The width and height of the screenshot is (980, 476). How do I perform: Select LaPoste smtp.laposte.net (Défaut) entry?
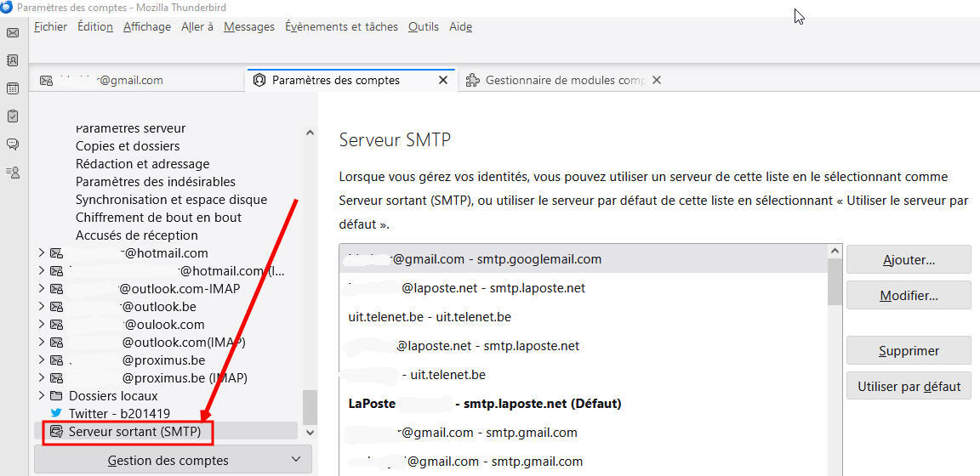pos(584,404)
